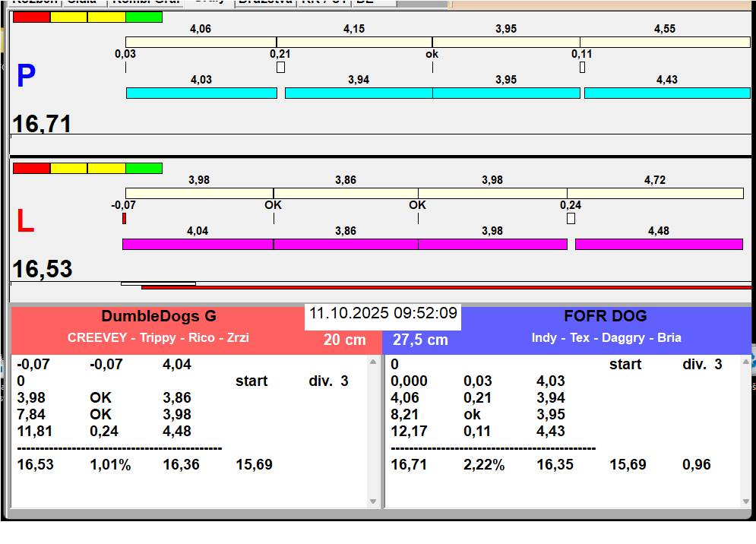Select the FOFR DOG team header
The image size is (756, 544).
606,317
